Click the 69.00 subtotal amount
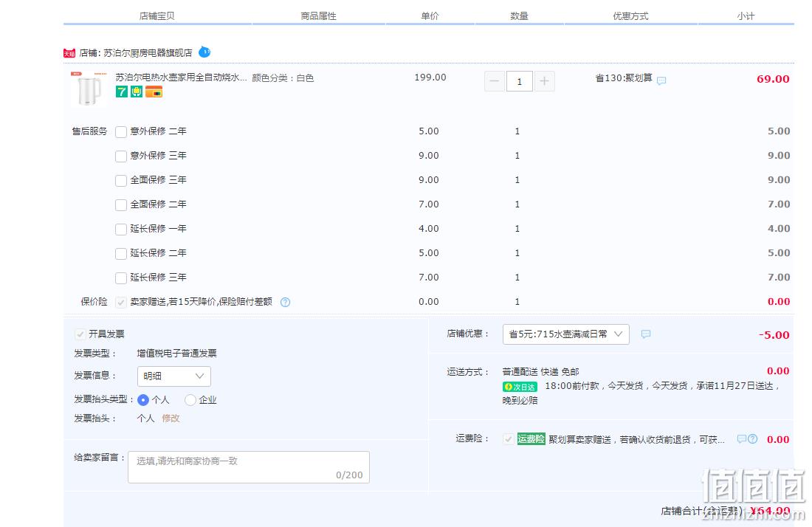 point(773,79)
